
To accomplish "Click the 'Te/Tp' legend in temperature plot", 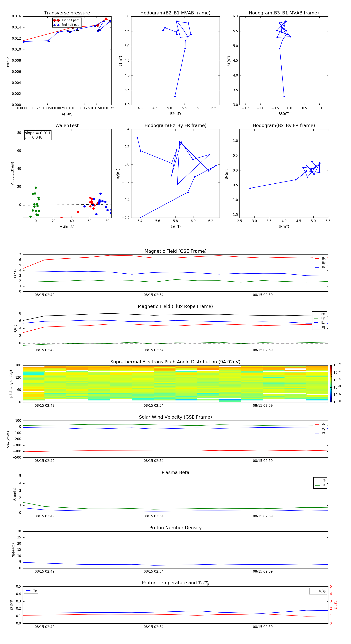I will pyautogui.click(x=318, y=591).
